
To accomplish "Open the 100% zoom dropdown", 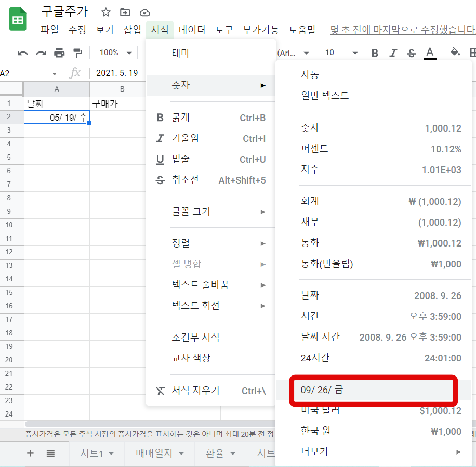I will pyautogui.click(x=113, y=53).
